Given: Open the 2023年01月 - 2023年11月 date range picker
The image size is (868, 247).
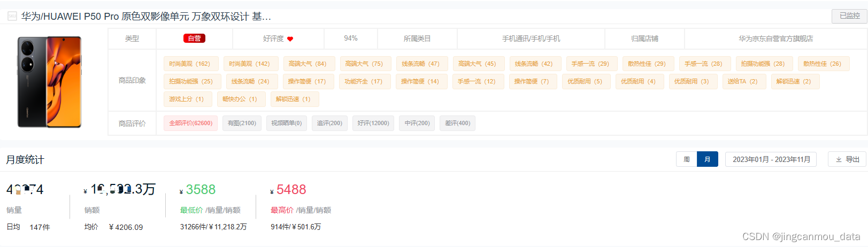Looking at the screenshot, I should (x=771, y=159).
